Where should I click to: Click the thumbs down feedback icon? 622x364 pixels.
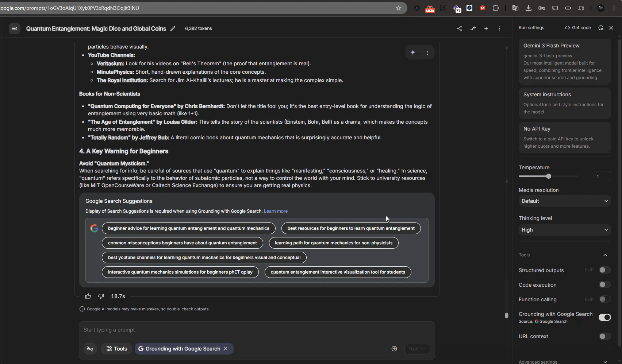click(101, 296)
